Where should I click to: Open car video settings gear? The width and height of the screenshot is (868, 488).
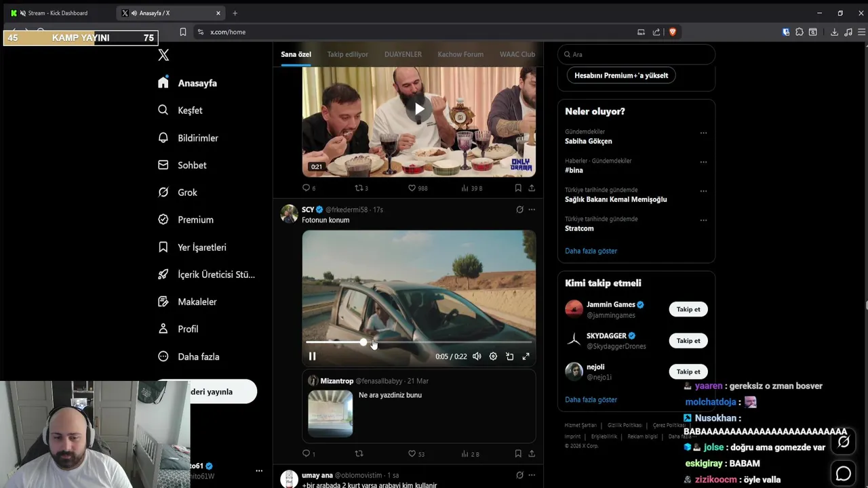pos(493,357)
